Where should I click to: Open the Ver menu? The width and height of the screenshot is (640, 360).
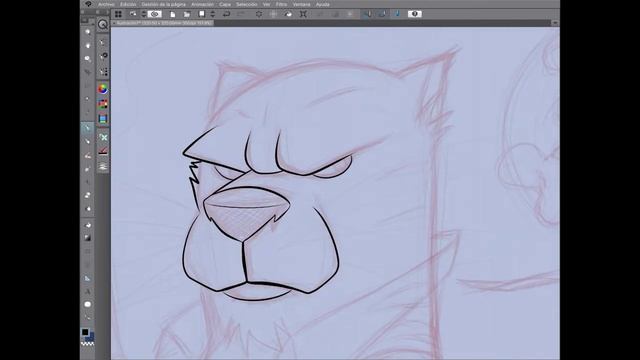(x=267, y=4)
